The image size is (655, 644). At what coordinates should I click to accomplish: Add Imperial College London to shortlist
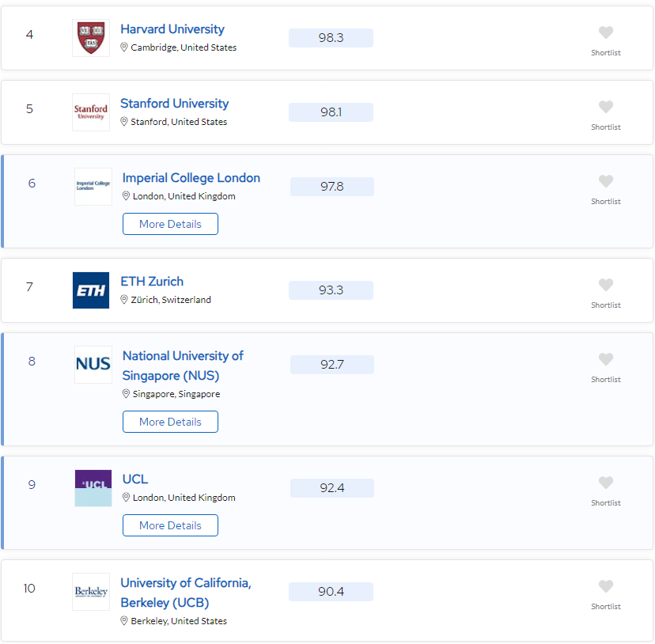point(605,181)
